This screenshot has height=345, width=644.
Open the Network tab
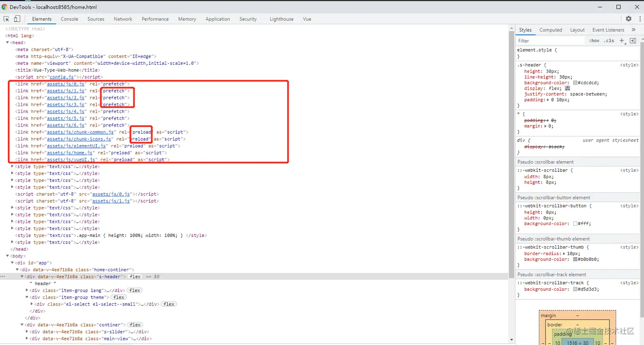(123, 19)
